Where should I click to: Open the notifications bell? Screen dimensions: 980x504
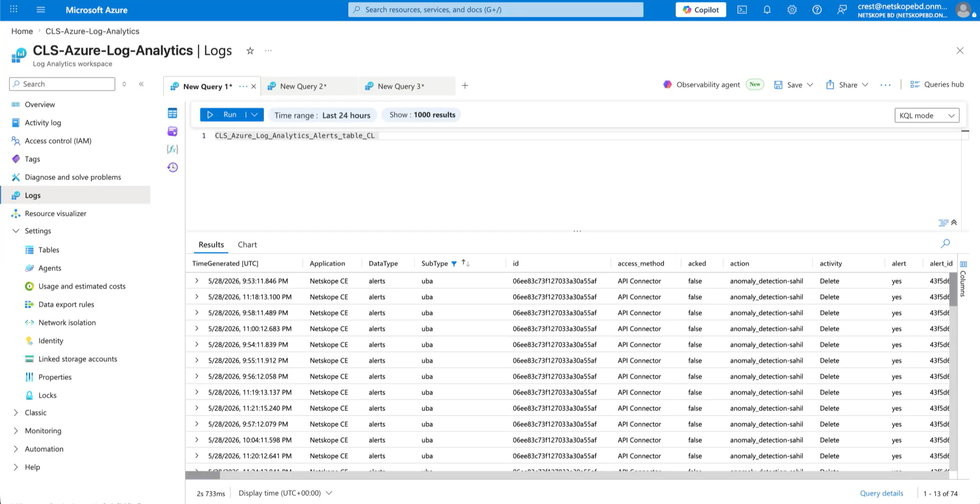click(x=767, y=10)
